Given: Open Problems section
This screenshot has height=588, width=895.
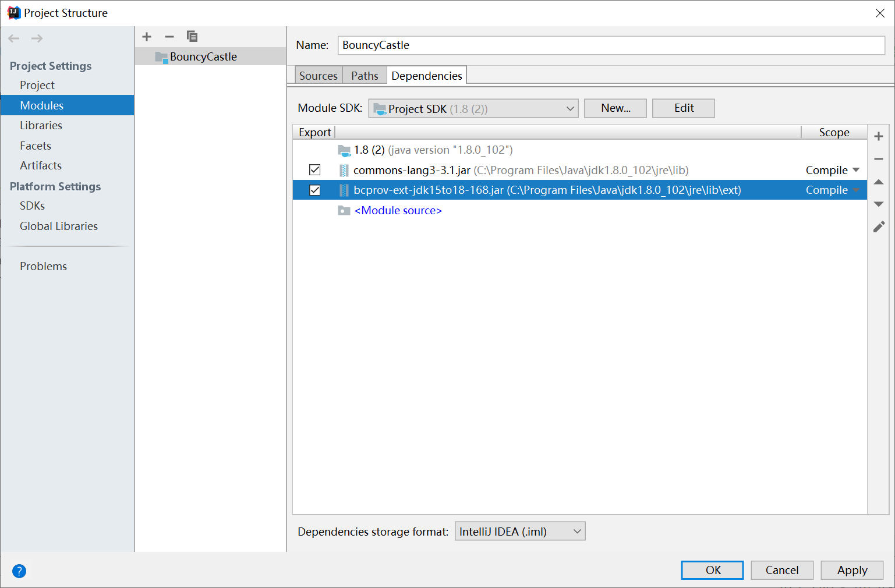Looking at the screenshot, I should (x=43, y=266).
